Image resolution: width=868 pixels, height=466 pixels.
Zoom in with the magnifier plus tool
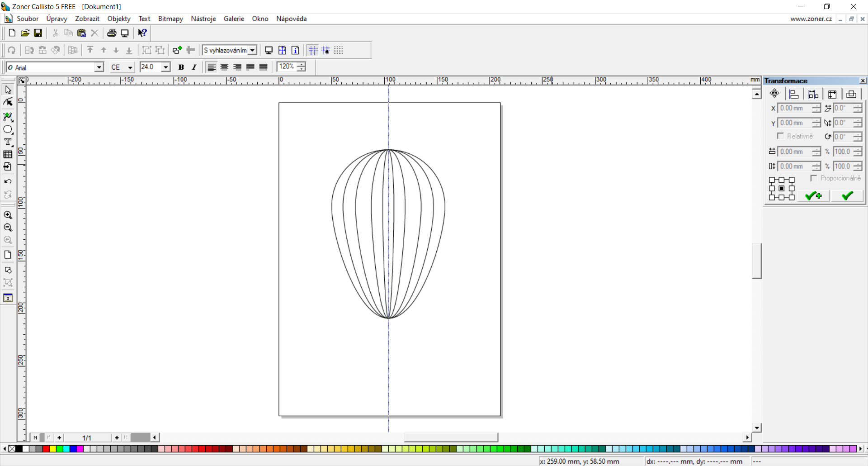(x=8, y=215)
